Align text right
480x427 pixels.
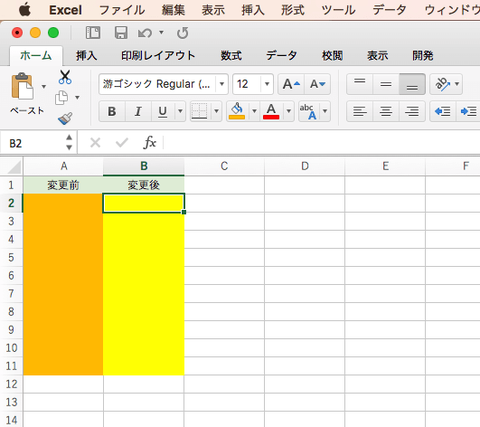tap(412, 111)
